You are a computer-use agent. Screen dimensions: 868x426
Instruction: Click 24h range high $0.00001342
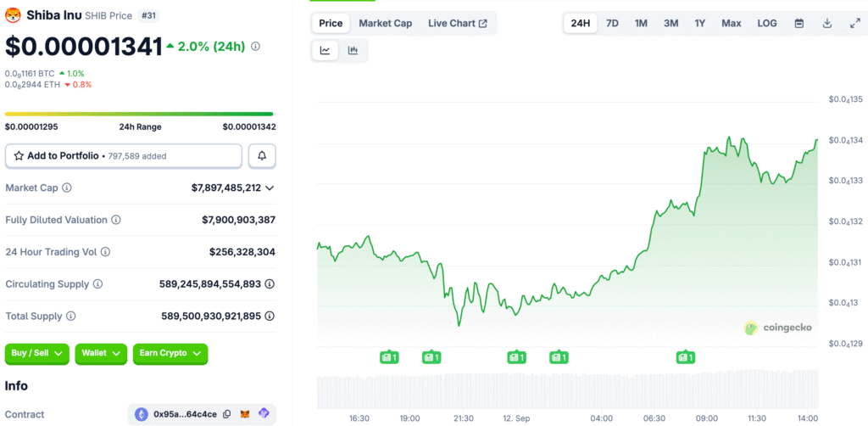pyautogui.click(x=249, y=126)
